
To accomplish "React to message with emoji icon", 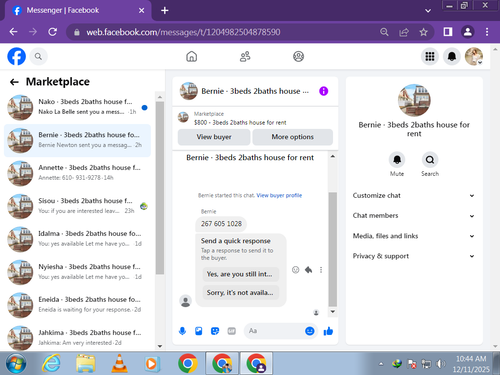I will pos(295,270).
